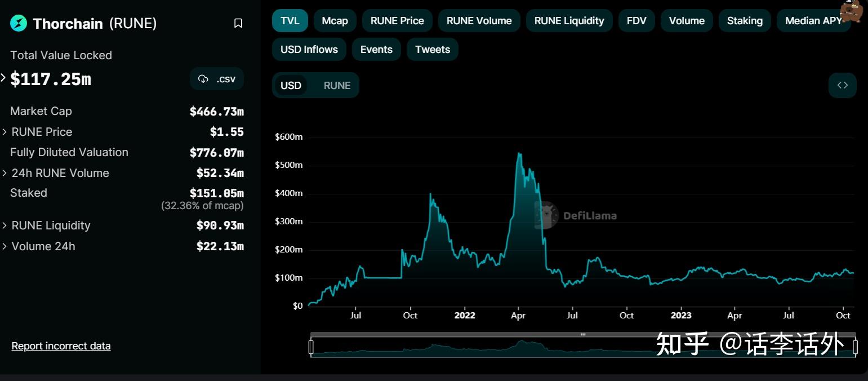868x381 pixels.
Task: Switch chart denomination to RUNE
Action: point(336,85)
